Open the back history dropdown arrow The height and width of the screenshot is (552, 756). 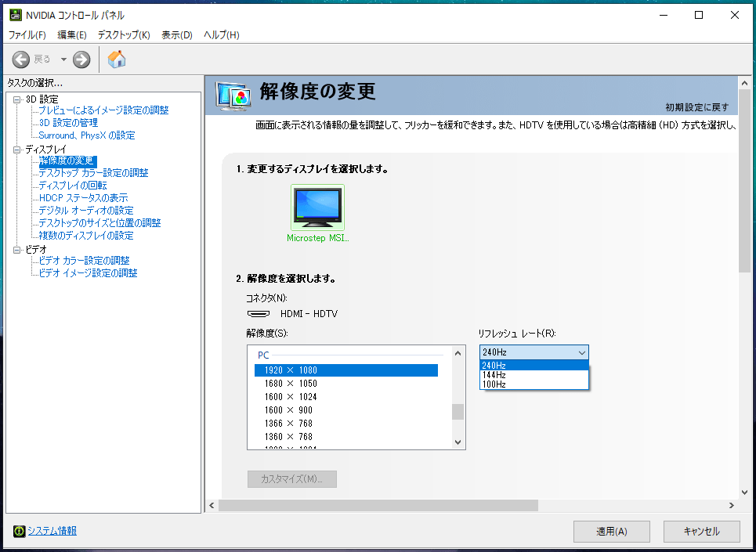pos(63,60)
